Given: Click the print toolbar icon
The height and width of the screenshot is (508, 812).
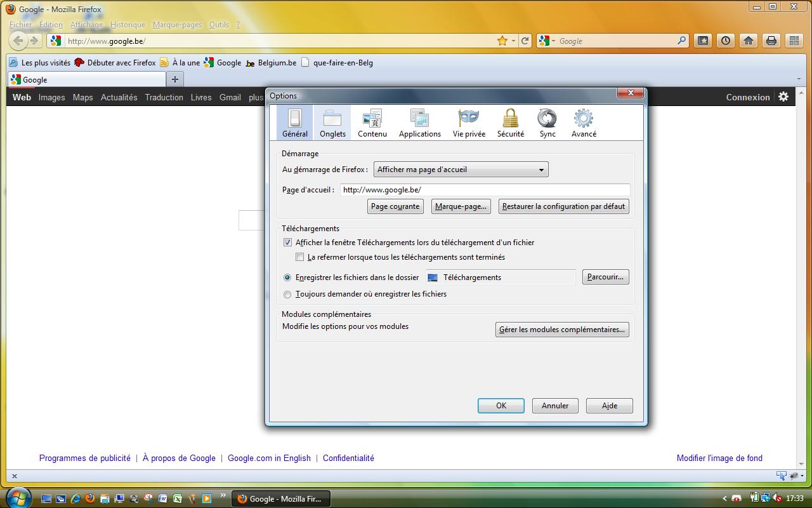Looking at the screenshot, I should pos(771,41).
